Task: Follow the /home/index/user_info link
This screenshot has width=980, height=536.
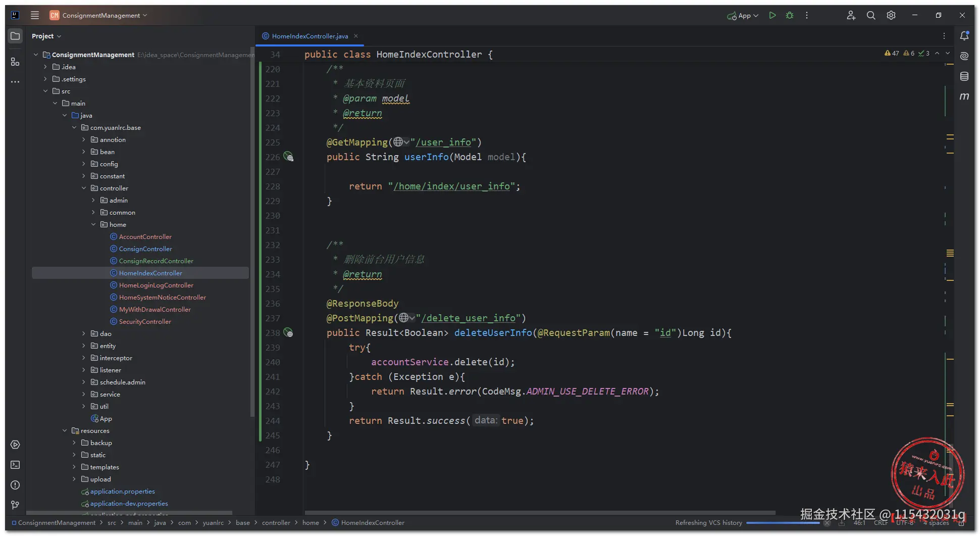Action: click(451, 186)
